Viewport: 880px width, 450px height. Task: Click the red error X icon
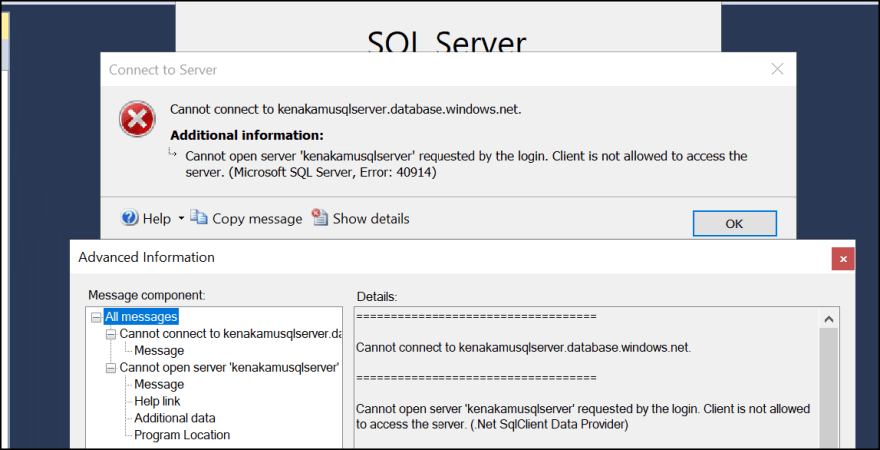pos(138,119)
